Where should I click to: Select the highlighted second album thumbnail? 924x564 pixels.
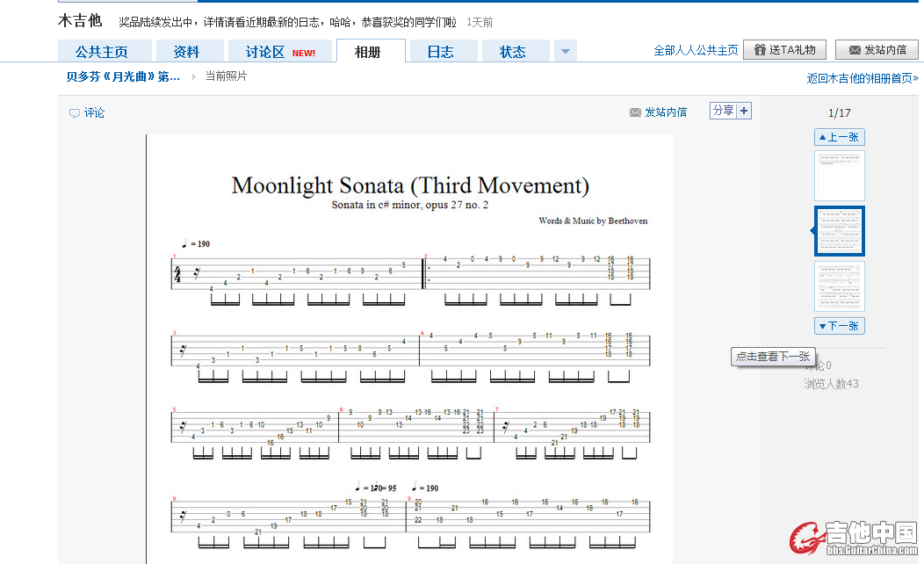click(839, 231)
